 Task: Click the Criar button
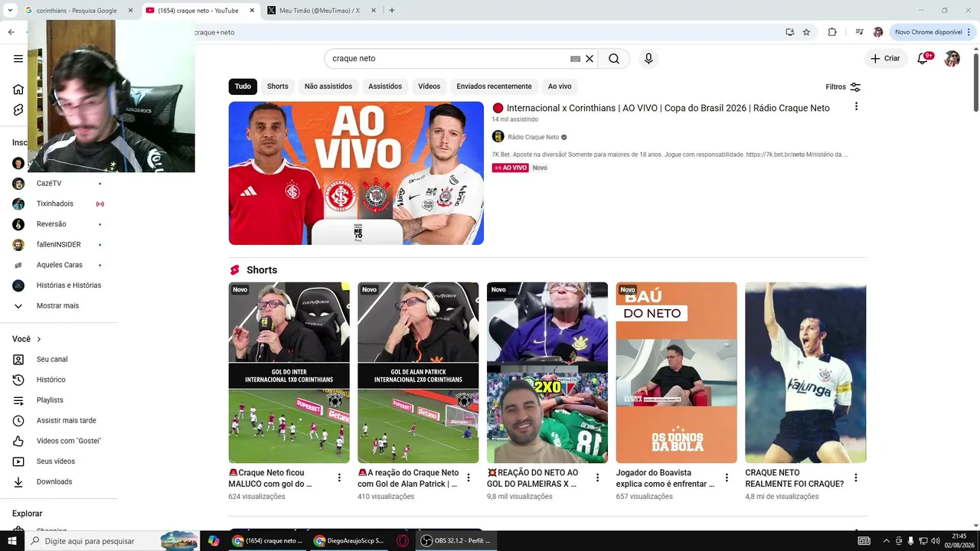point(886,59)
